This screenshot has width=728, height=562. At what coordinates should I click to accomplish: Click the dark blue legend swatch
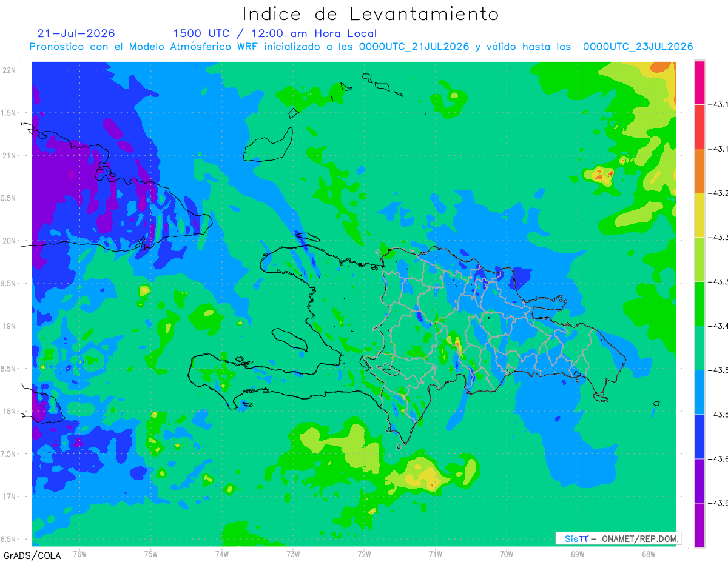[699, 437]
